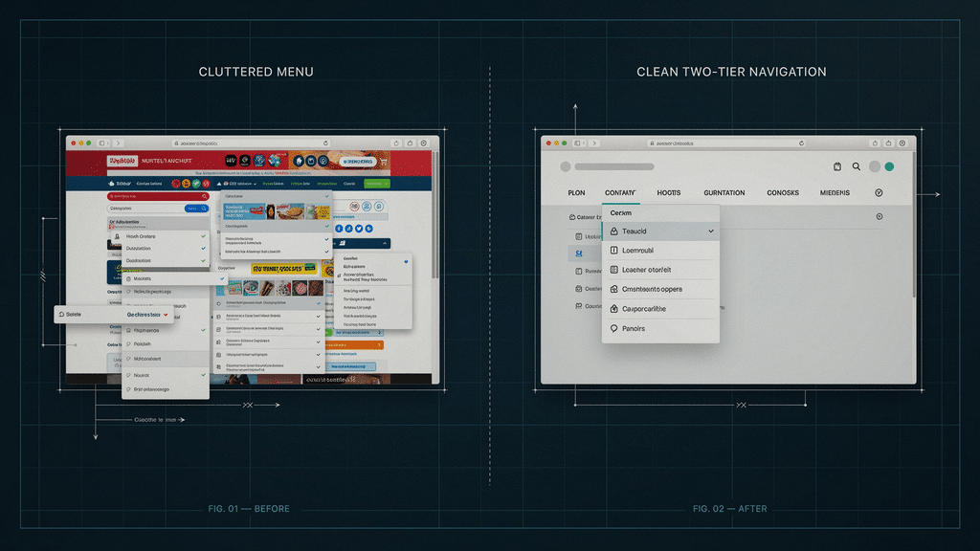Click the yellow promo banner in the cluttered window
Screen dimensions: 980x551
[283, 269]
